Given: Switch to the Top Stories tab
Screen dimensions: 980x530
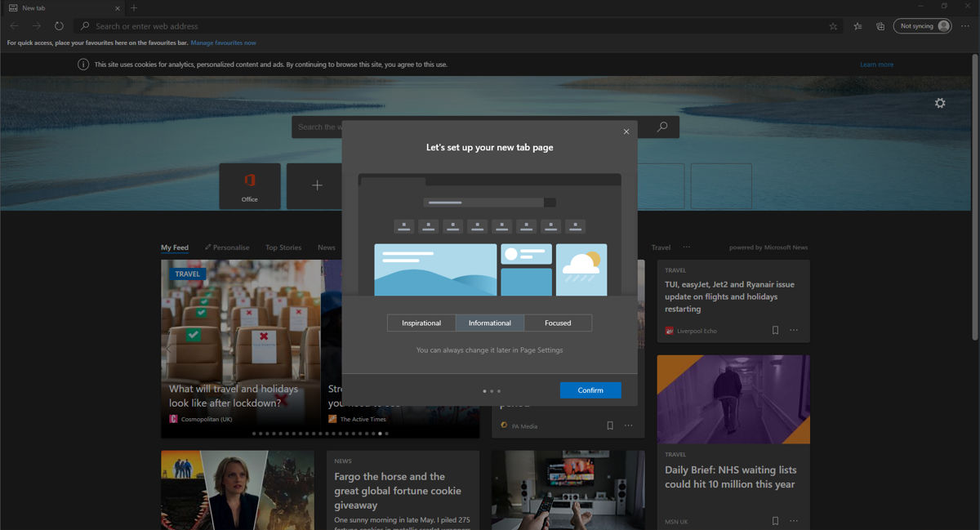Looking at the screenshot, I should (283, 247).
